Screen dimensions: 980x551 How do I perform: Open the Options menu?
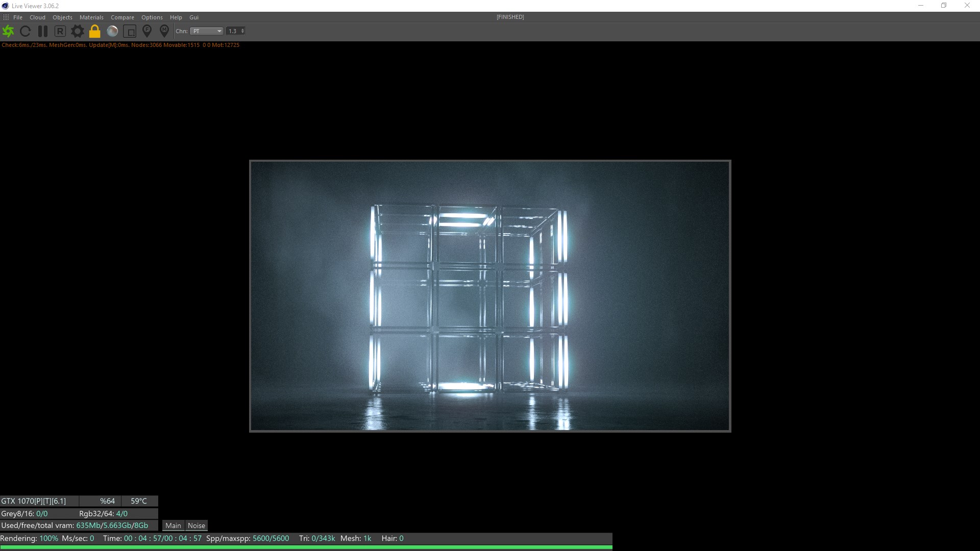tap(152, 17)
